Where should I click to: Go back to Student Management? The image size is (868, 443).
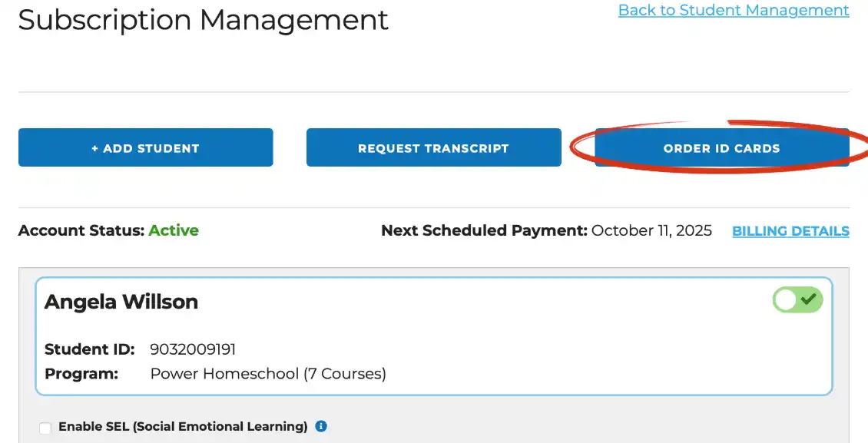(734, 10)
